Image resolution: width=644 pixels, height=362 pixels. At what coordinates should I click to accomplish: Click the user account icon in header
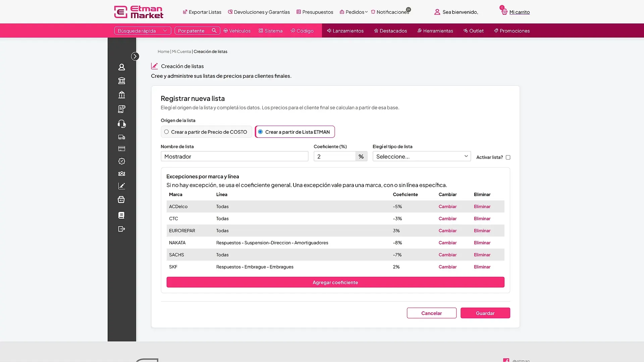pos(437,12)
